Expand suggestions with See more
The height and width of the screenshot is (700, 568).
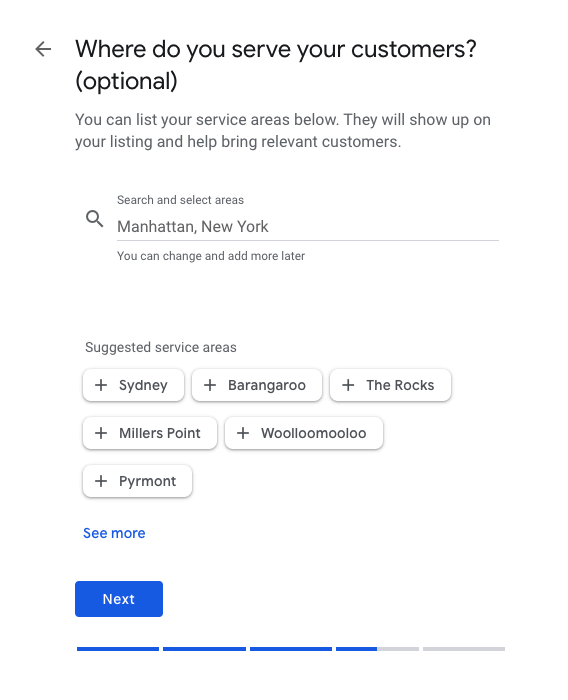(114, 533)
